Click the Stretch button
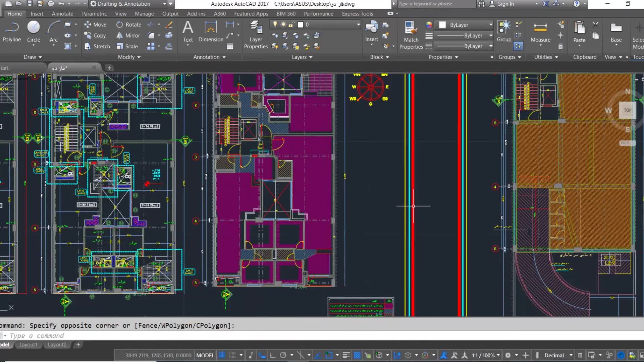The height and width of the screenshot is (362, 644). [x=97, y=46]
